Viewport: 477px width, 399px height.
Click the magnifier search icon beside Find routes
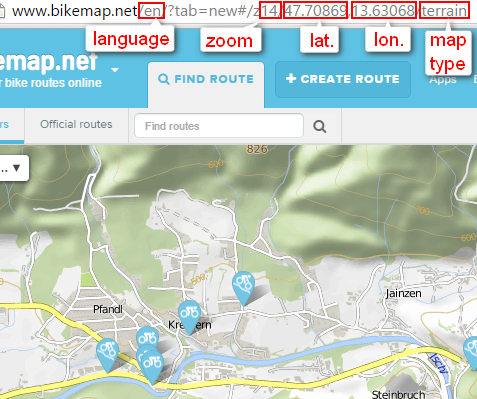point(320,126)
